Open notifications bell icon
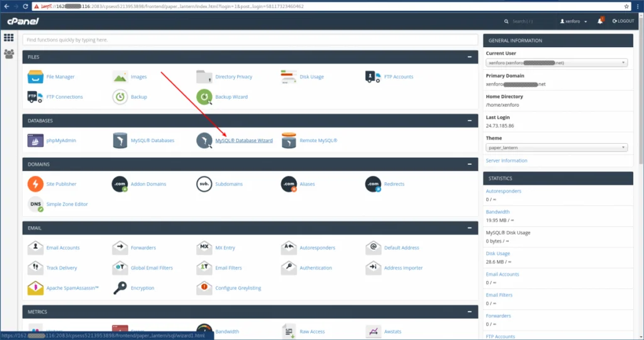 click(600, 21)
